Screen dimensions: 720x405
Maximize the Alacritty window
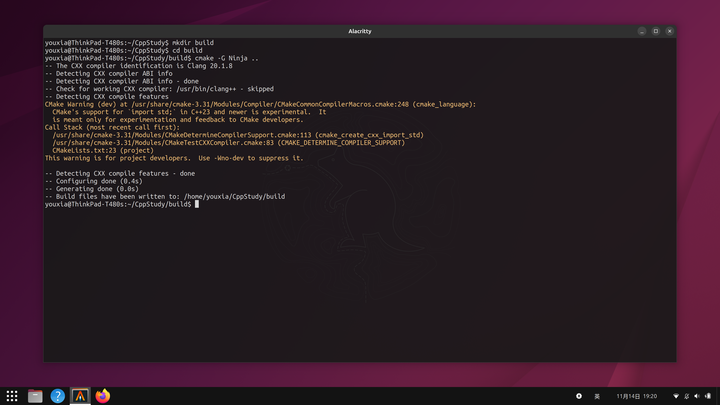tap(656, 31)
